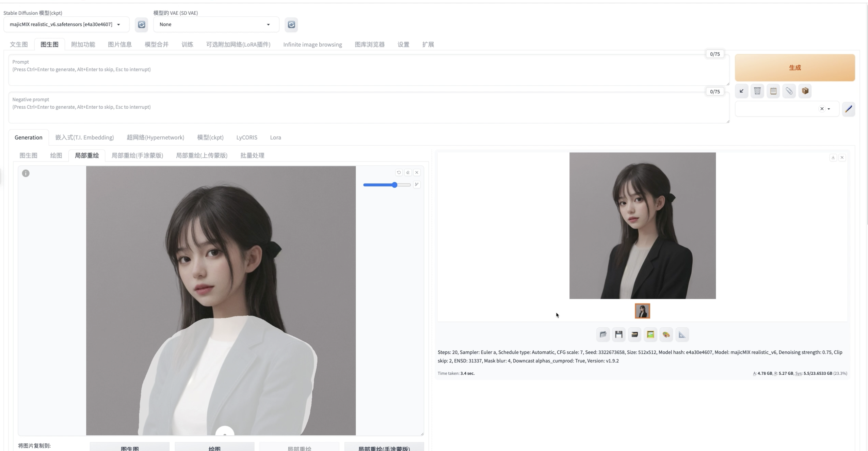
Task: Refresh the Stable Diffusion checkpoint list
Action: click(x=141, y=25)
